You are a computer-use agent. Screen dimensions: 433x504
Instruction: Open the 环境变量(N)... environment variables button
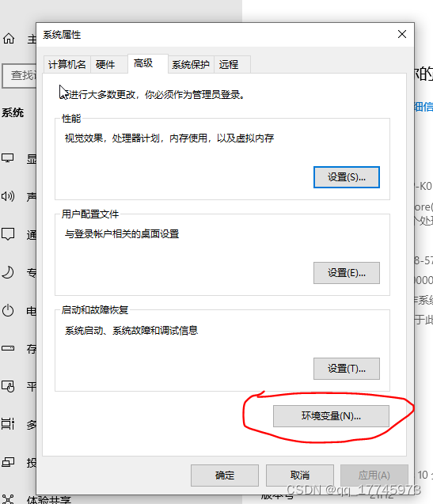coord(331,416)
